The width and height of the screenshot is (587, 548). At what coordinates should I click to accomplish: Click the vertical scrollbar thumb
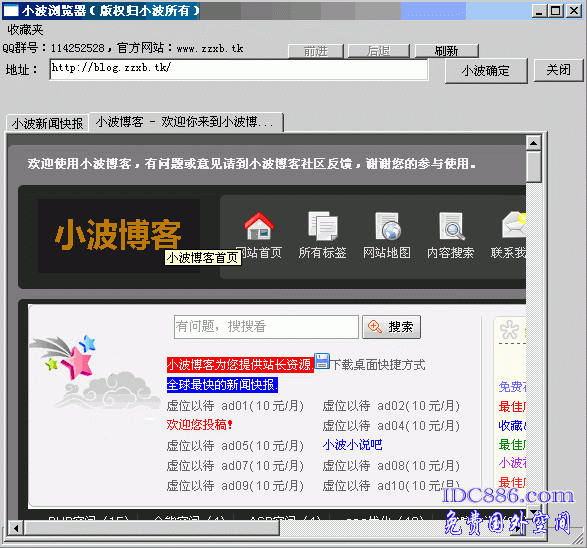pos(533,167)
